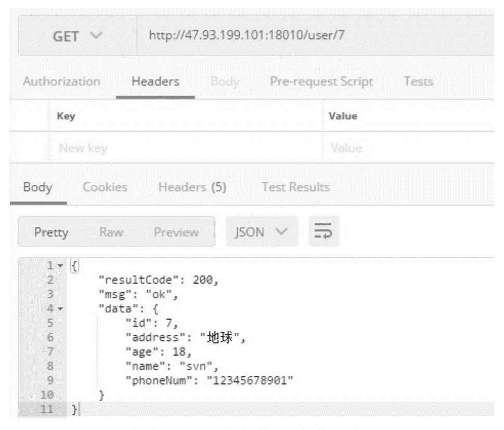This screenshot has height=430, width=504.
Task: View the response Cookies tab
Action: [x=106, y=187]
